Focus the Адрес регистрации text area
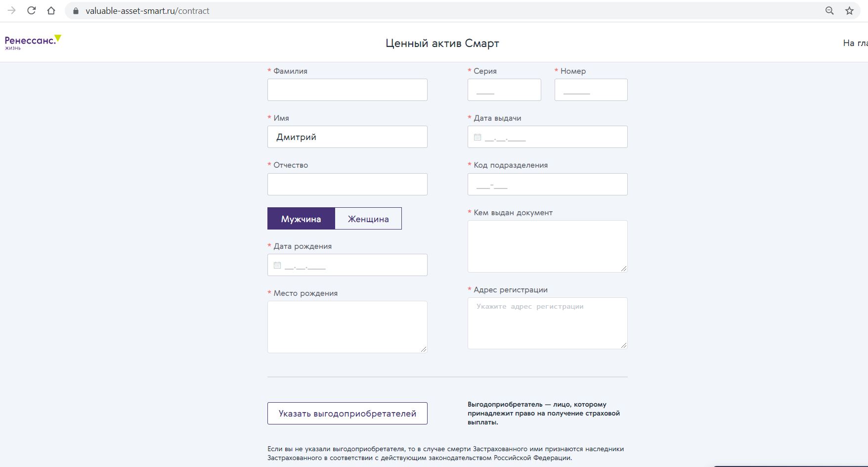This screenshot has height=467, width=868. (548, 323)
